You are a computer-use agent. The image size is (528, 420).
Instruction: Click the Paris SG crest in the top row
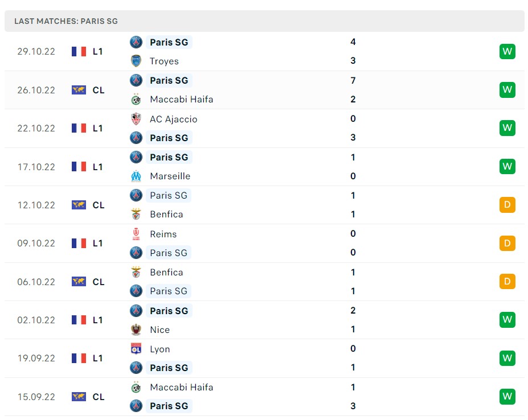pyautogui.click(x=136, y=42)
